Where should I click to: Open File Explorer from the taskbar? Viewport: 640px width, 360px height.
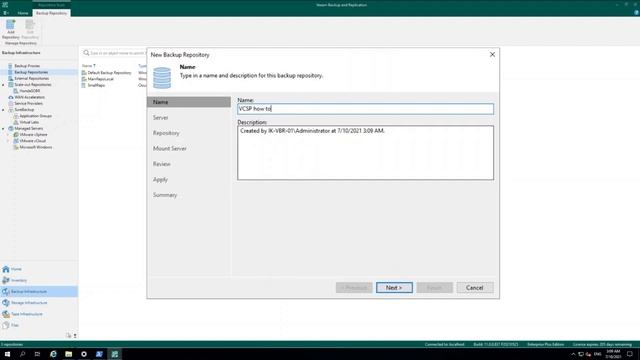[x=69, y=354]
